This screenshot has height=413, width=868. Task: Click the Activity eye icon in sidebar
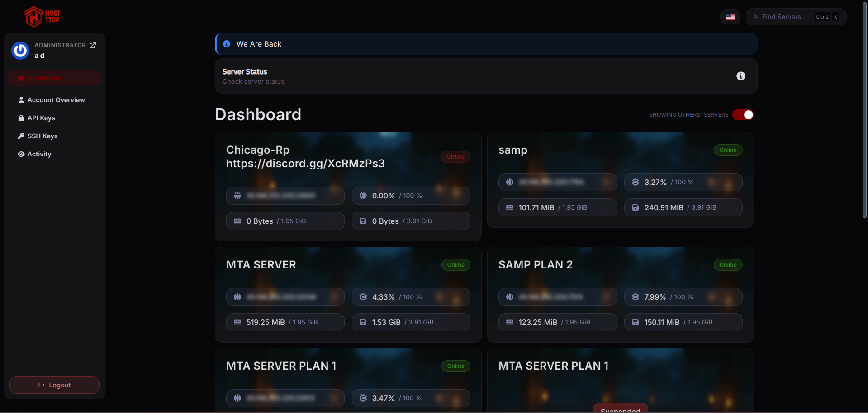[21, 154]
